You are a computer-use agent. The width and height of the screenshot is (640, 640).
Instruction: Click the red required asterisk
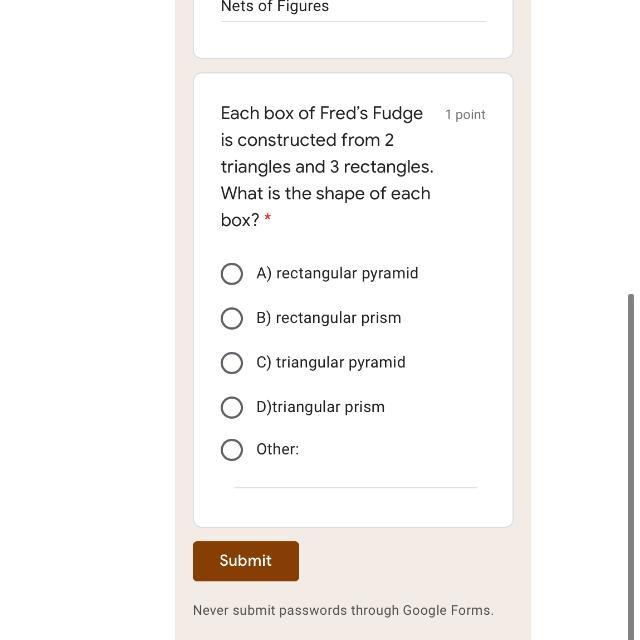click(x=268, y=220)
